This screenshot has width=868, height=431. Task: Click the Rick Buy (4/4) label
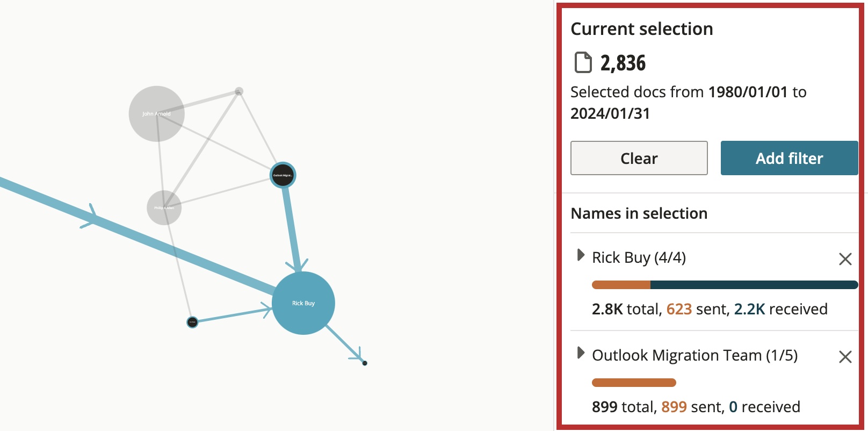point(639,257)
